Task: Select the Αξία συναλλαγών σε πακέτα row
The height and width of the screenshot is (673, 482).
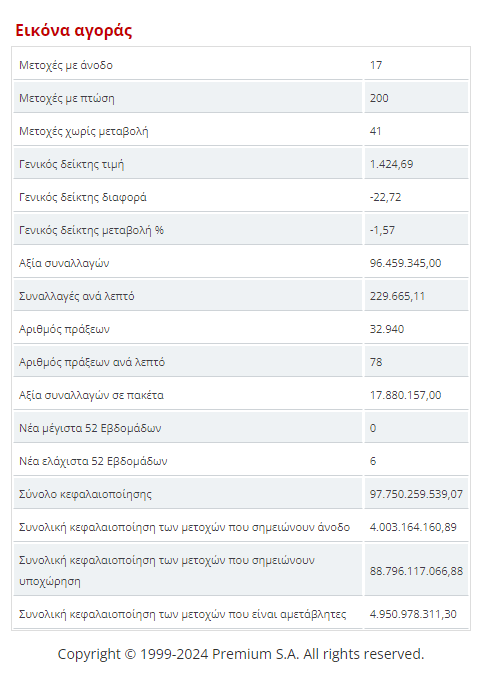Action: coord(241,395)
